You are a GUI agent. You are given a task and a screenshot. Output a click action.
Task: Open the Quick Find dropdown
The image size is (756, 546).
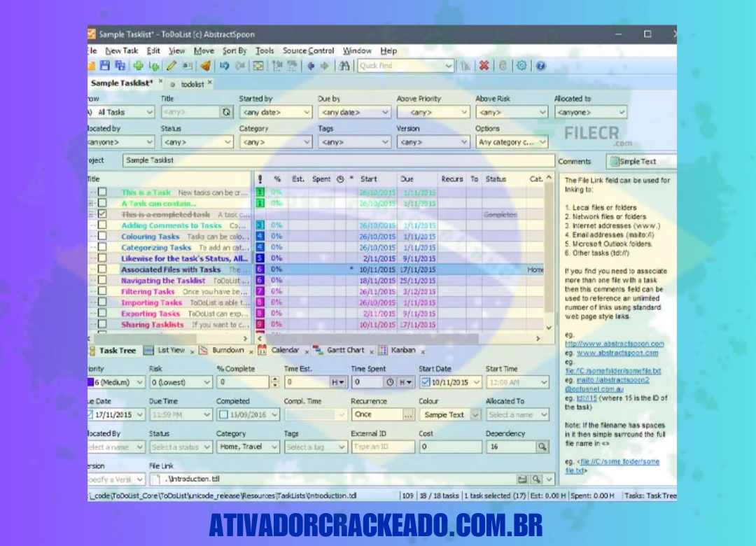pyautogui.click(x=449, y=66)
